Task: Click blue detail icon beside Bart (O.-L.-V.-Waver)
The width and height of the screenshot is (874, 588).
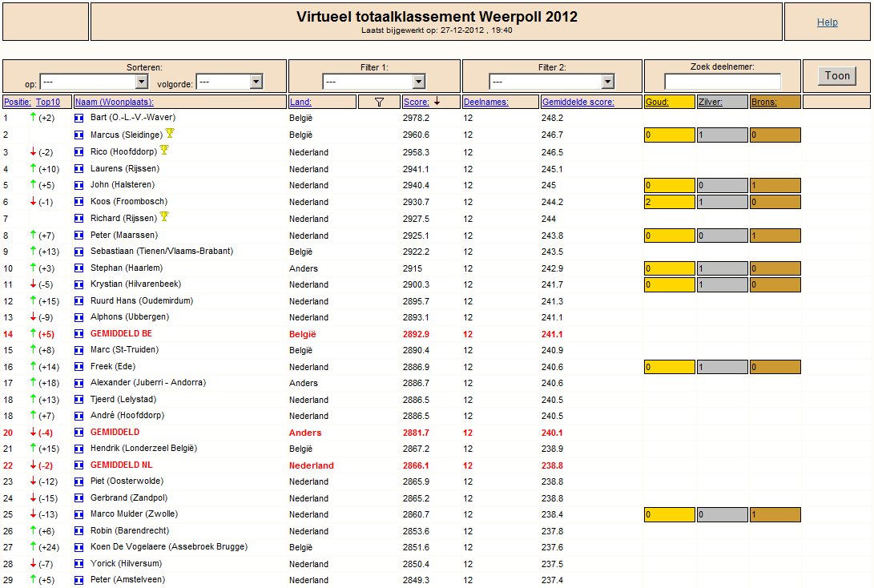Action: coord(79,118)
